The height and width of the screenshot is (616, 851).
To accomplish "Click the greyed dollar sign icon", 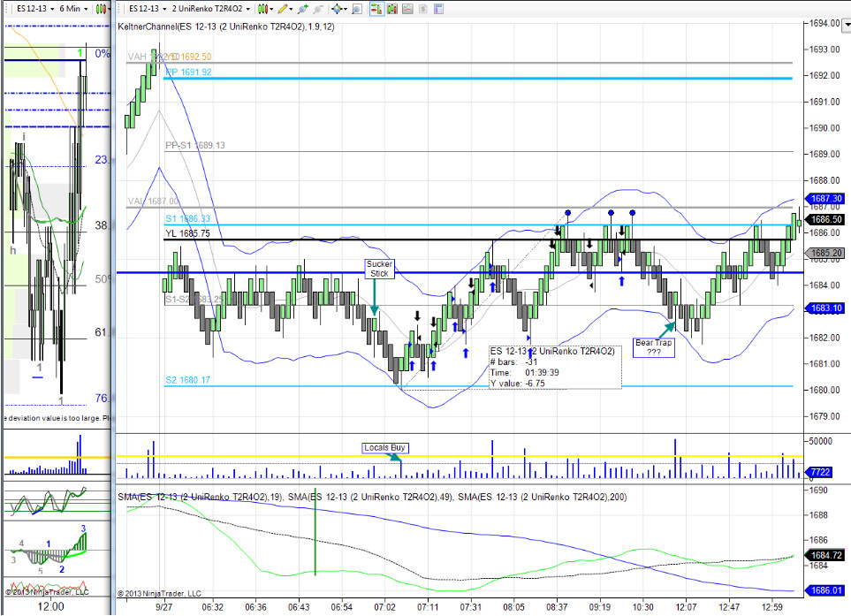I will (x=422, y=9).
